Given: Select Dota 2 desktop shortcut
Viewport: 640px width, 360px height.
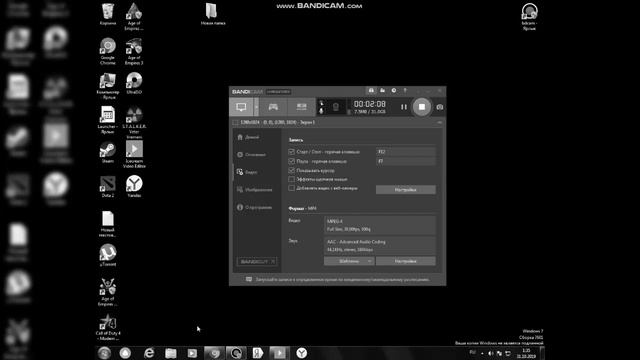Looking at the screenshot, I should (108, 187).
